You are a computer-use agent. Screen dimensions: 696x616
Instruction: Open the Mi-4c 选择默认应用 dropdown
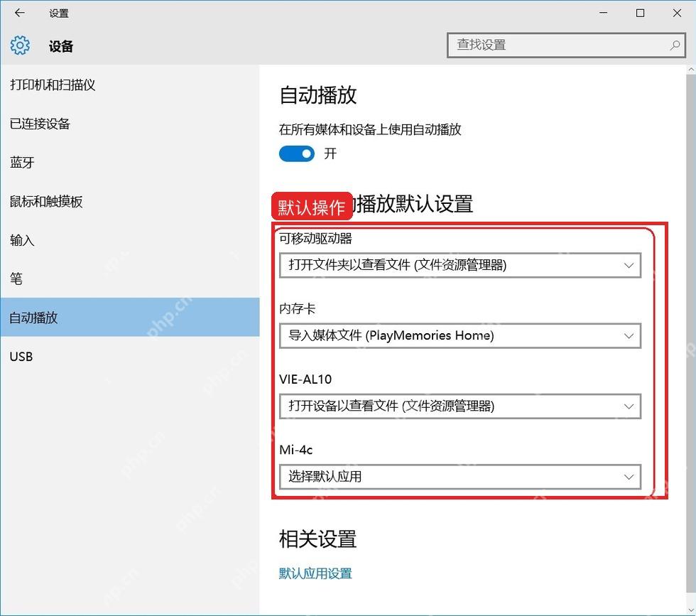pos(460,477)
